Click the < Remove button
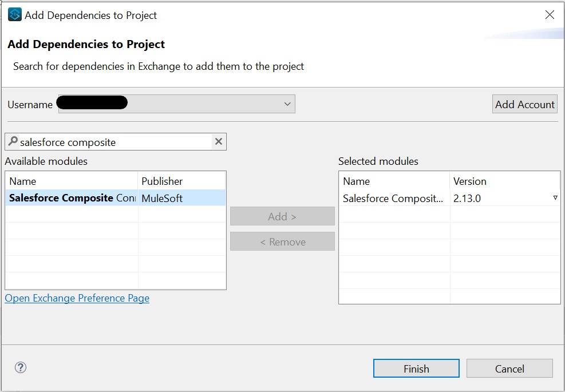Image resolution: width=565 pixels, height=392 pixels. pos(282,241)
